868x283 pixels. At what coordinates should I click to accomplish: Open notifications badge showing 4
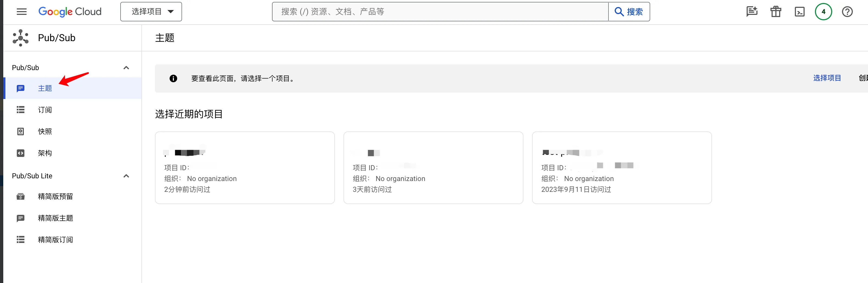(823, 12)
